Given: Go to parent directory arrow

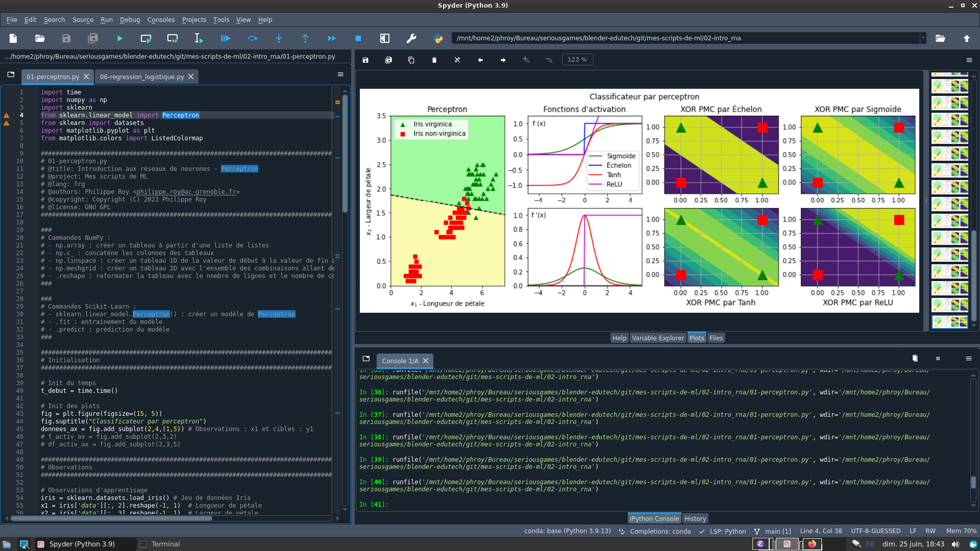Looking at the screenshot, I should (967, 38).
